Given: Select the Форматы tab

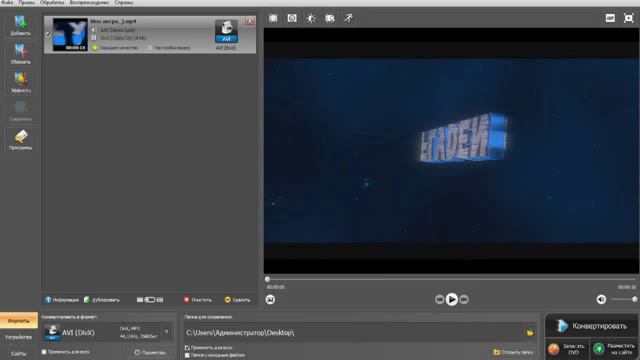Looking at the screenshot, I should tap(19, 321).
